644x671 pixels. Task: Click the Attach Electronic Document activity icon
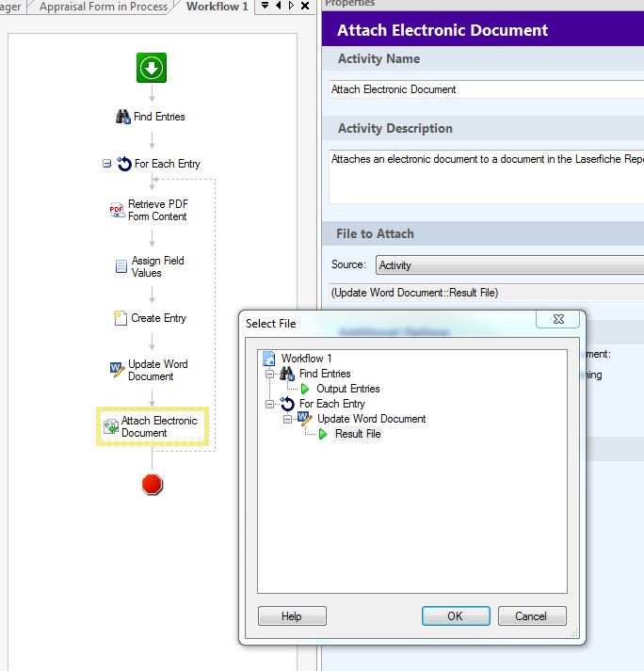pyautogui.click(x=110, y=427)
